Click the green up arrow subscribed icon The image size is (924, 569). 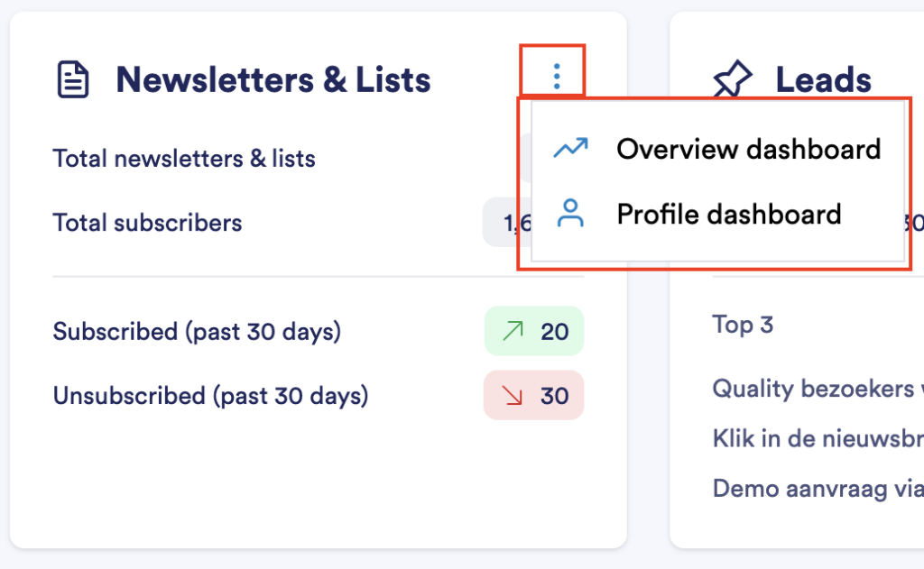(513, 332)
